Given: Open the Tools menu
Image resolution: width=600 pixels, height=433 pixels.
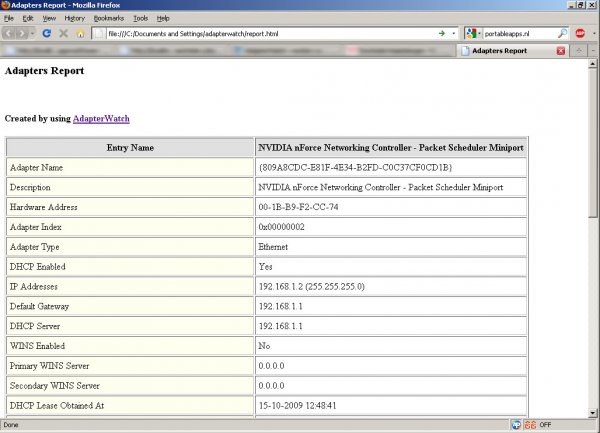Looking at the screenshot, I should [140, 18].
